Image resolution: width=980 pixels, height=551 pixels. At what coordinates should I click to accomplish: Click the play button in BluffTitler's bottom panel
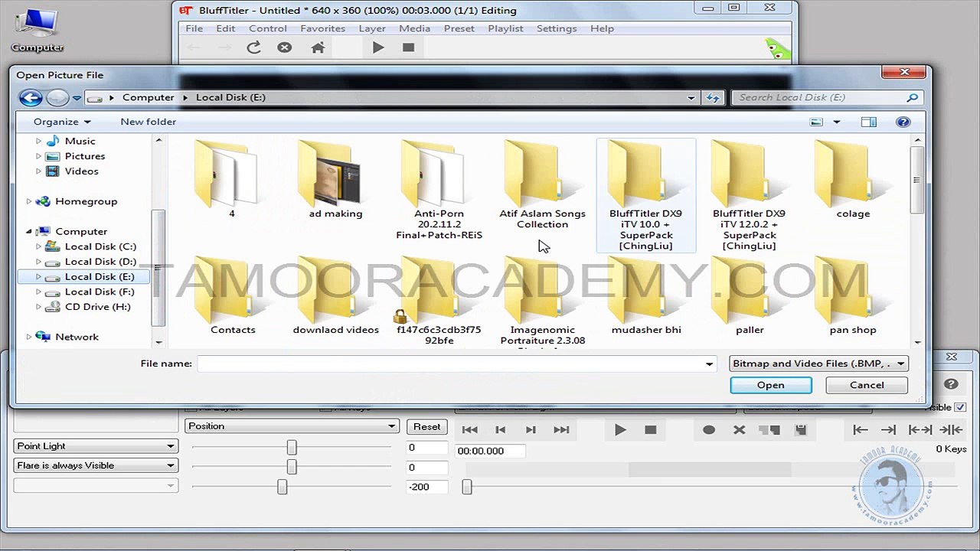tap(620, 430)
